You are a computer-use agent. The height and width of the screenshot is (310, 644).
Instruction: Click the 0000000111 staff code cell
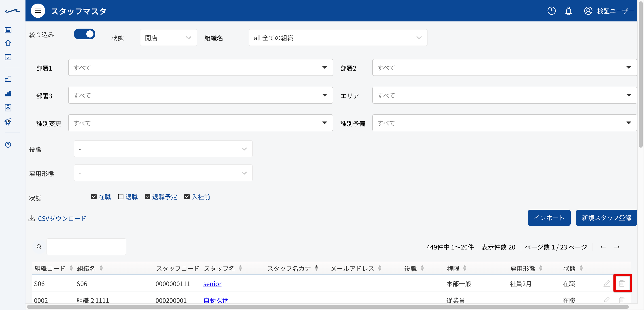(173, 283)
